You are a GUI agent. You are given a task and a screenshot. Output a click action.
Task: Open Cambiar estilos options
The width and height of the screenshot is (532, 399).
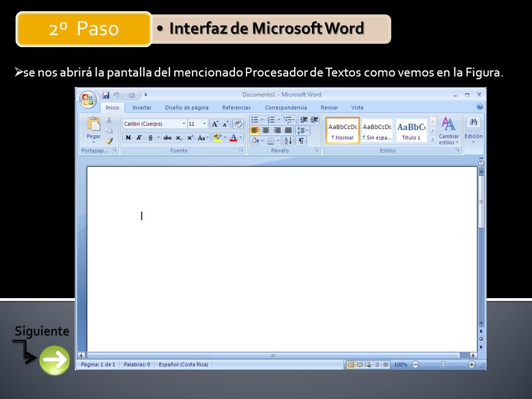(x=448, y=131)
